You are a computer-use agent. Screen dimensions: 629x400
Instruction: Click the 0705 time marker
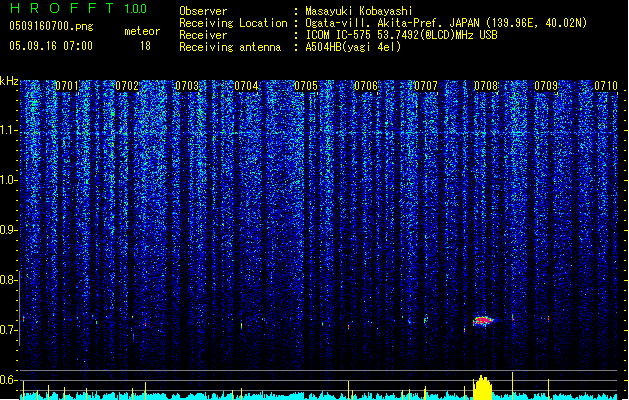[306, 86]
